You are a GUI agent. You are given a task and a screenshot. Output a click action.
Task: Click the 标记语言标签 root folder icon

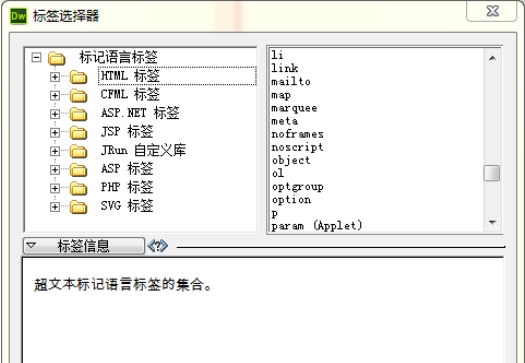[57, 58]
